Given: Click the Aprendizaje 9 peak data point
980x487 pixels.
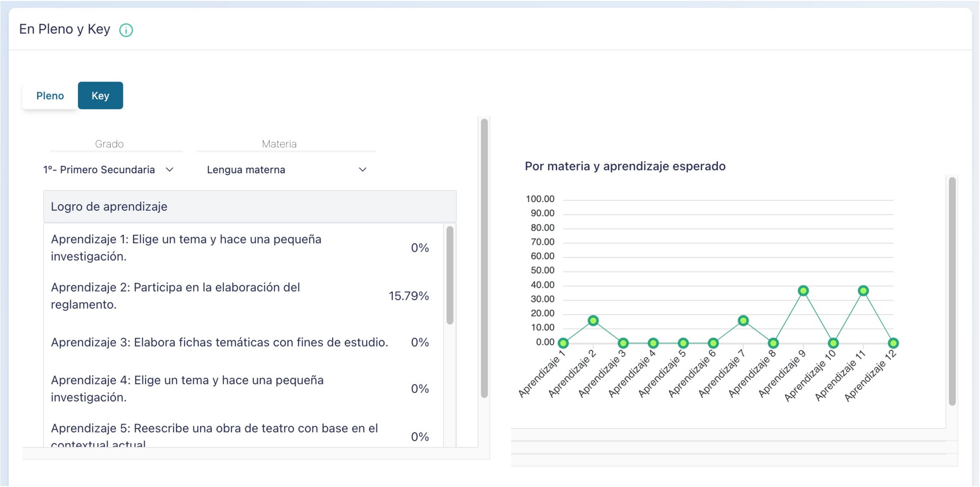Looking at the screenshot, I should [x=803, y=291].
